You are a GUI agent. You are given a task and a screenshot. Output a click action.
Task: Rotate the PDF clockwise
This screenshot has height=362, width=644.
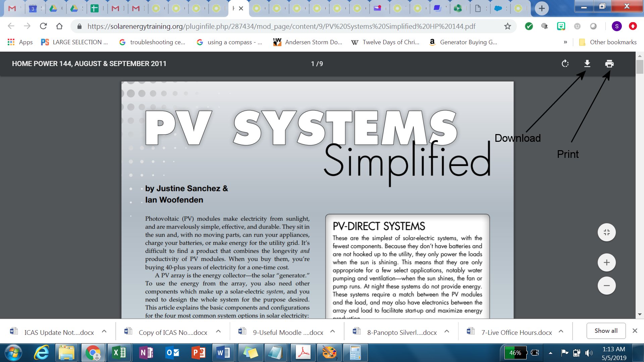click(x=565, y=64)
